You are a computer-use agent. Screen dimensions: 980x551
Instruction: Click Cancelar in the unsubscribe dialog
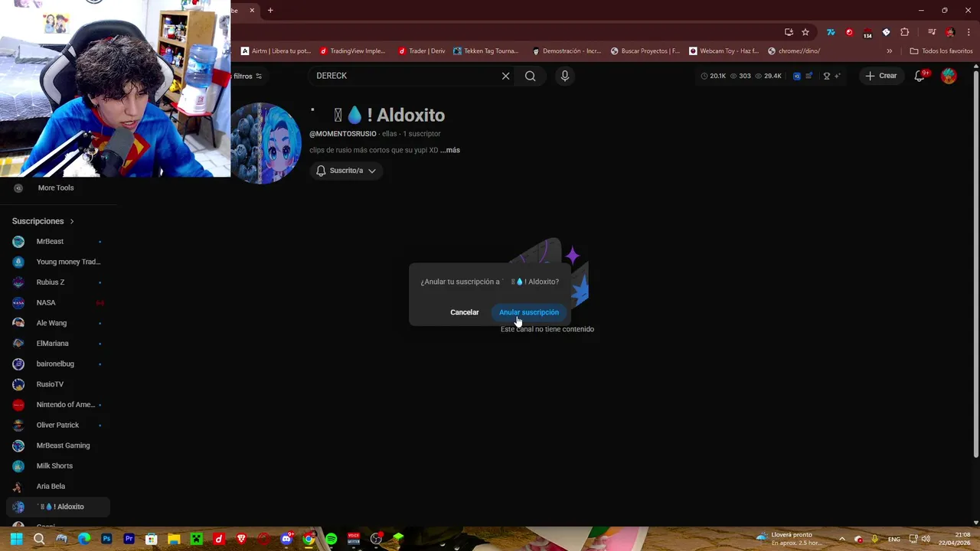click(465, 312)
